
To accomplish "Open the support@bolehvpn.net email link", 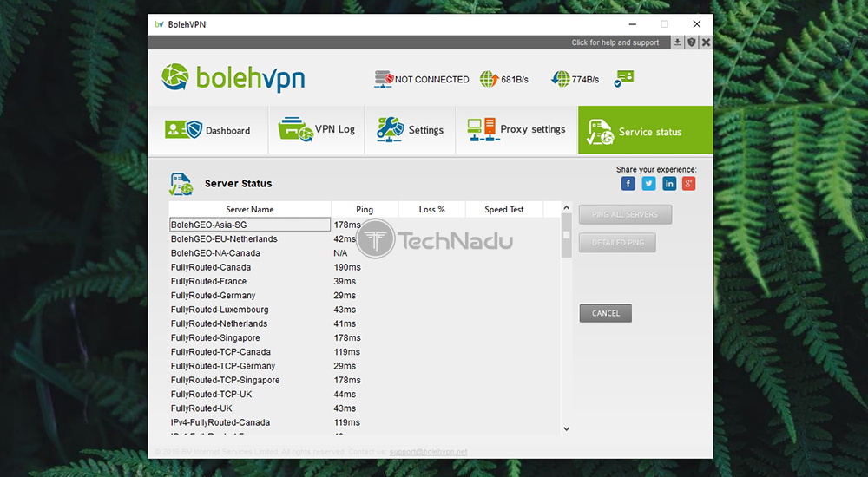I will [x=428, y=452].
